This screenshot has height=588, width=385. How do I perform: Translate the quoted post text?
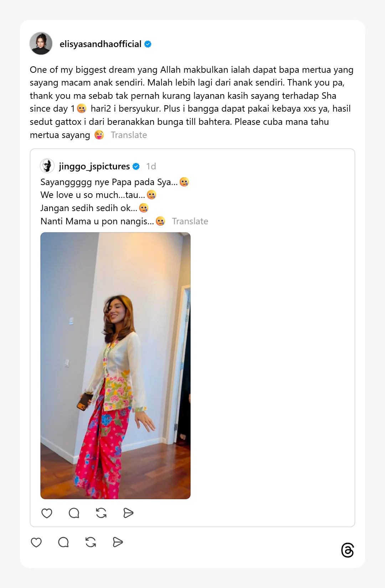pyautogui.click(x=190, y=221)
